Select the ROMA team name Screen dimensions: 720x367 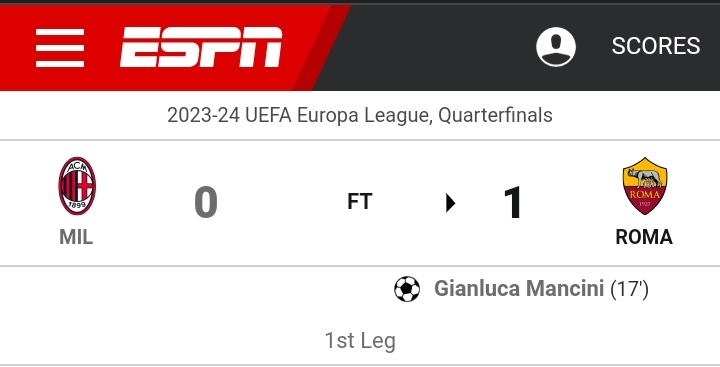tap(644, 237)
